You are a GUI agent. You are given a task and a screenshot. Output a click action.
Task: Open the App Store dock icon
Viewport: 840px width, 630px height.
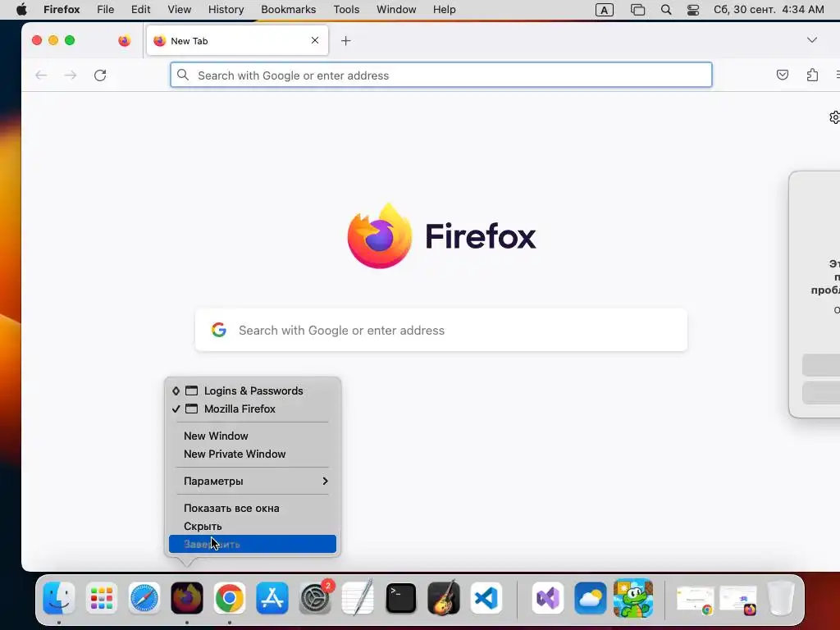tap(272, 598)
